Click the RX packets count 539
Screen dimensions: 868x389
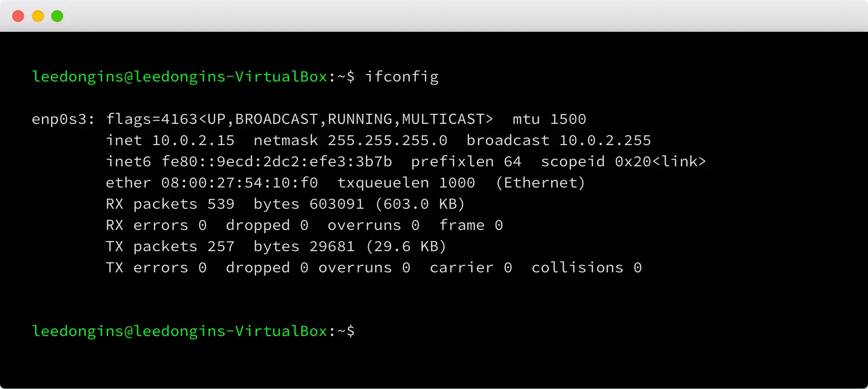coord(221,203)
